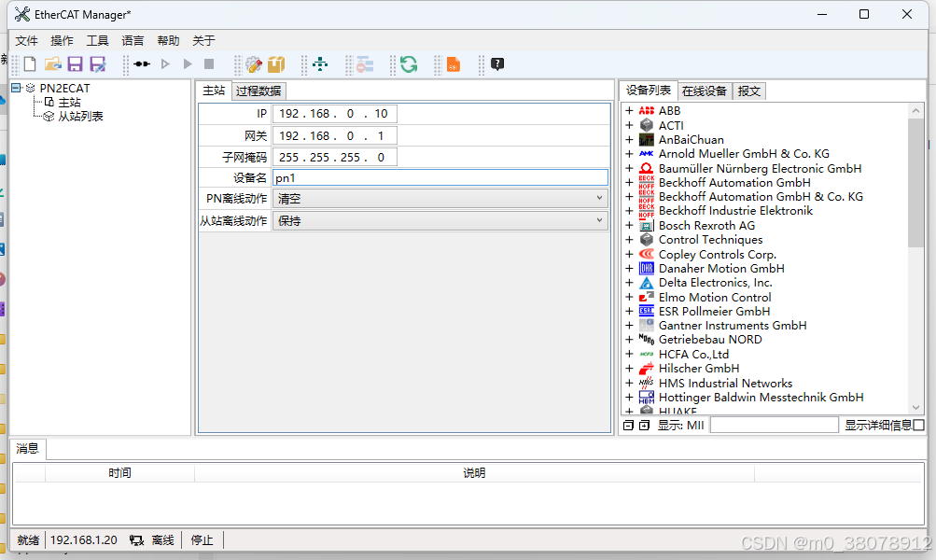Click the orange ESI file icon

(454, 63)
